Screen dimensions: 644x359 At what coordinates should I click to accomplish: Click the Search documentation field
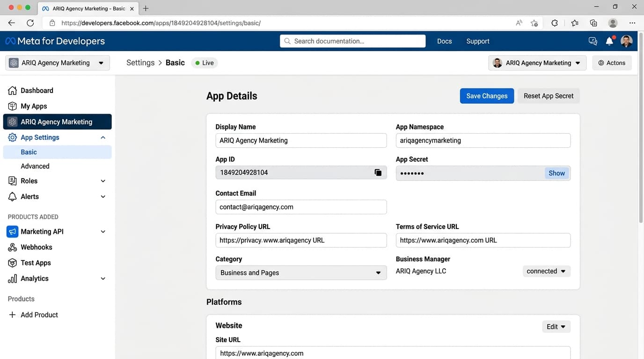353,41
